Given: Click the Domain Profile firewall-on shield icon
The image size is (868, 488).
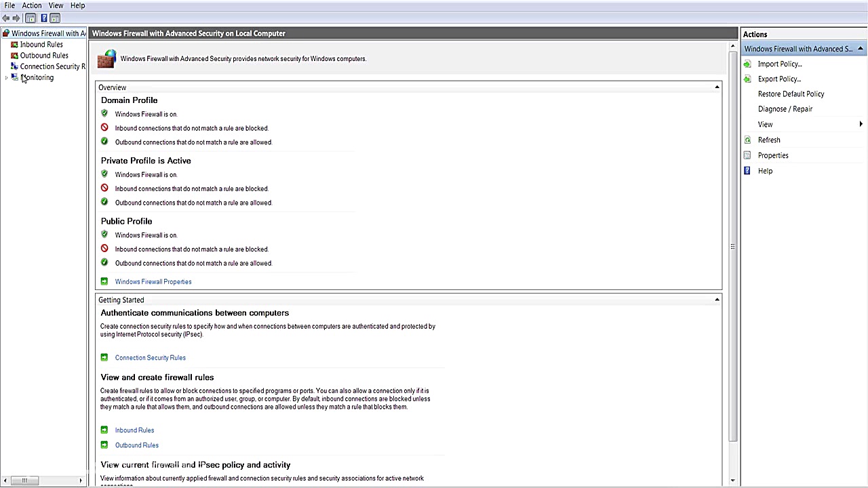Looking at the screenshot, I should (x=104, y=113).
